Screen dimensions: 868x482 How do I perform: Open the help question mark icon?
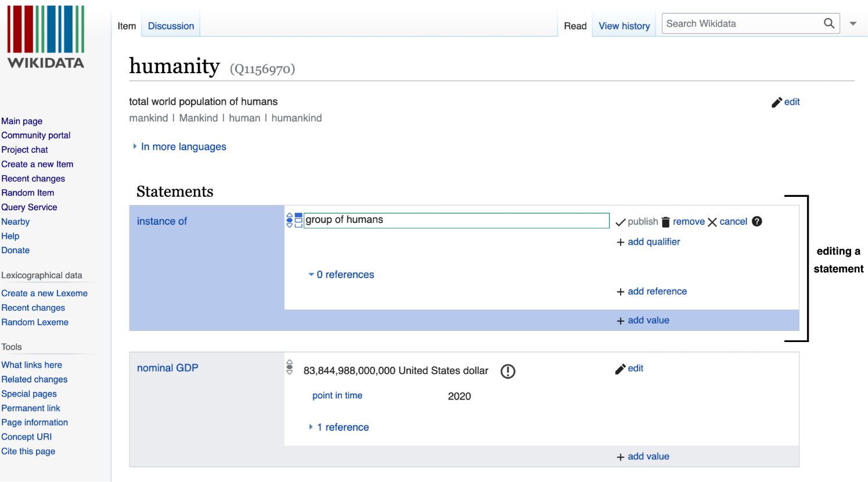[x=757, y=221]
